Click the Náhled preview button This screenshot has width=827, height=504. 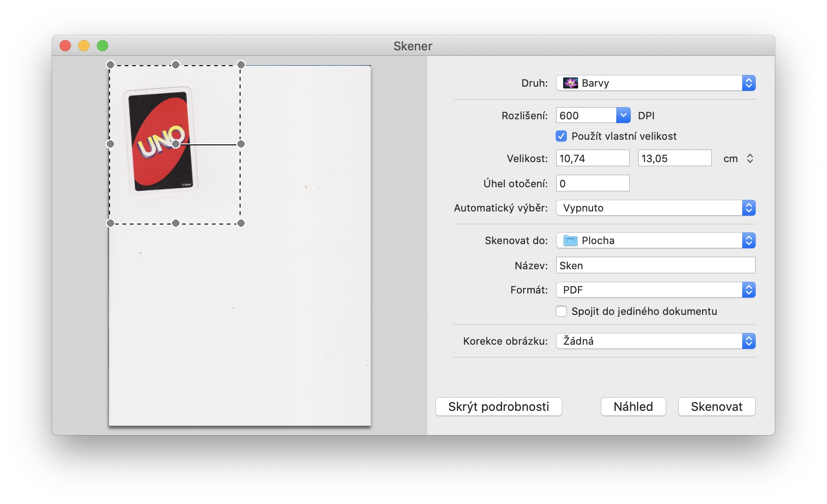633,407
